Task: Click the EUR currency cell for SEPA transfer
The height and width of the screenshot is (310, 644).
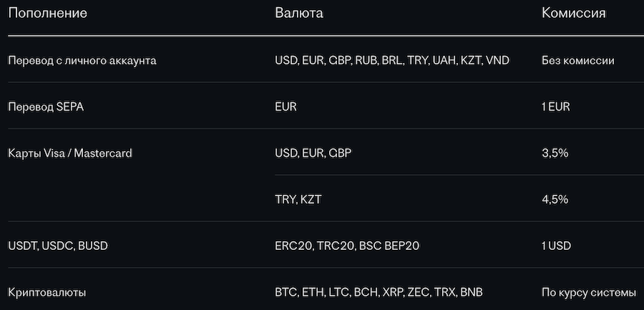Action: coord(286,107)
